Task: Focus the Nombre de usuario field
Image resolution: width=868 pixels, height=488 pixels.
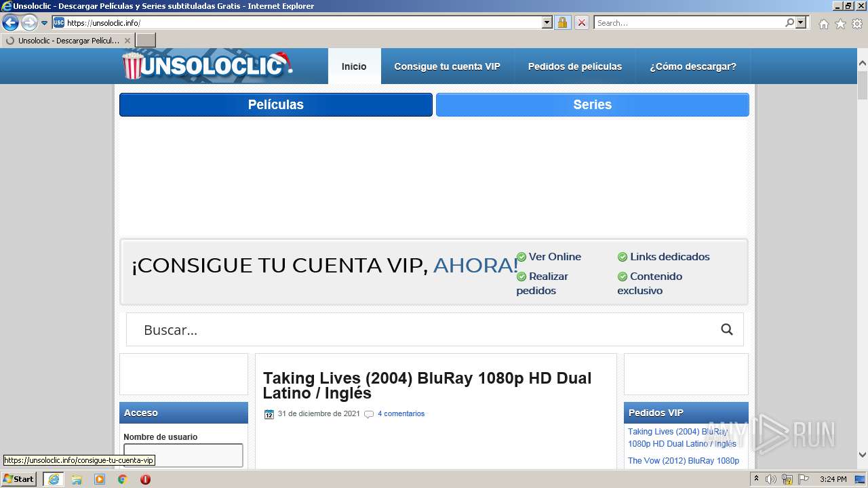Action: [x=183, y=455]
